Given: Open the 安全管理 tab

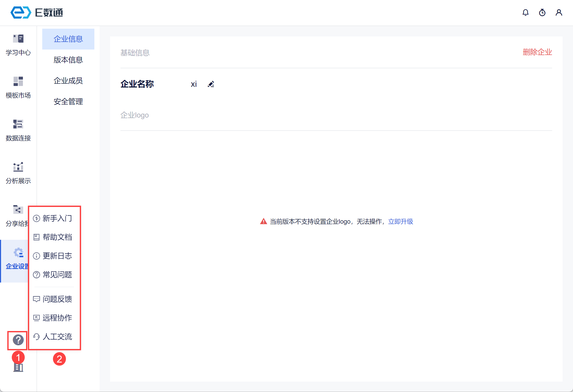Looking at the screenshot, I should 68,102.
